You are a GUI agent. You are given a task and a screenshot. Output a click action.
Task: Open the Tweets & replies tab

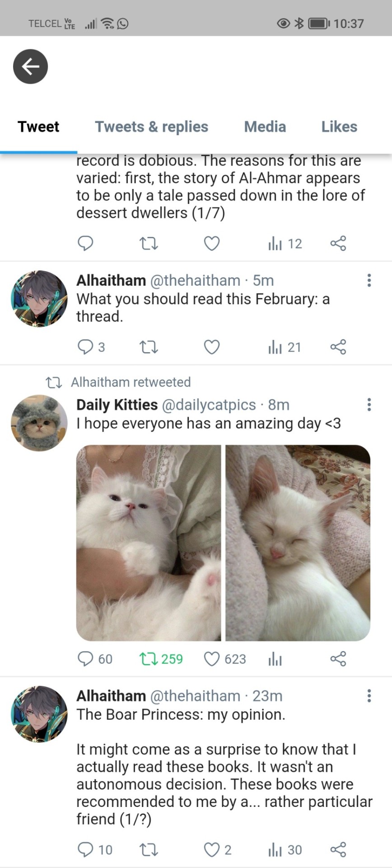[x=151, y=127]
